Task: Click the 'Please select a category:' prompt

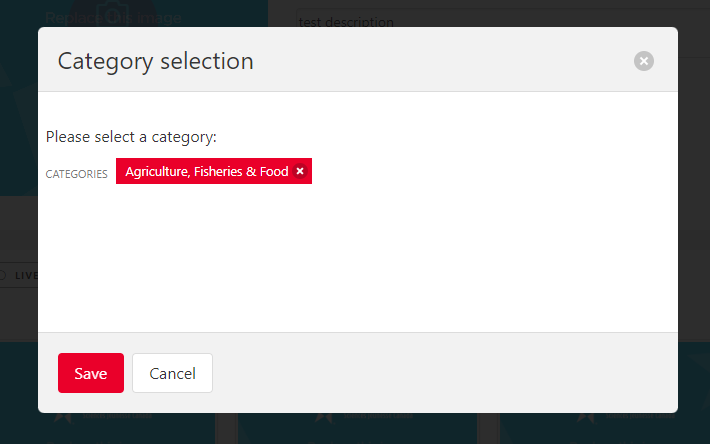Action: (131, 136)
